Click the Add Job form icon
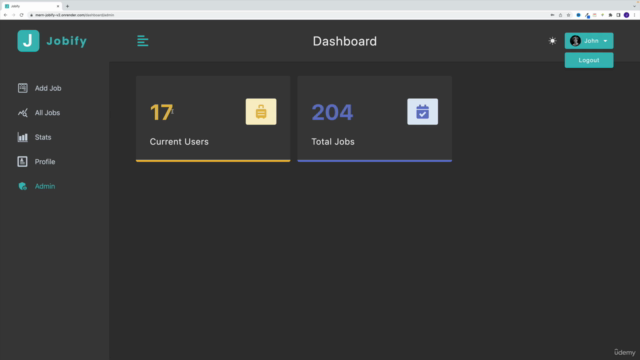 click(22, 88)
